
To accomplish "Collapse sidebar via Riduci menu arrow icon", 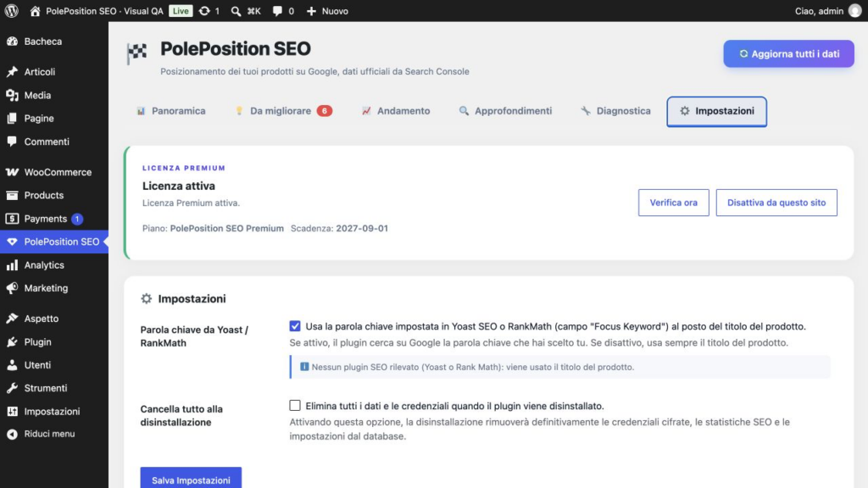I will pos(12,435).
